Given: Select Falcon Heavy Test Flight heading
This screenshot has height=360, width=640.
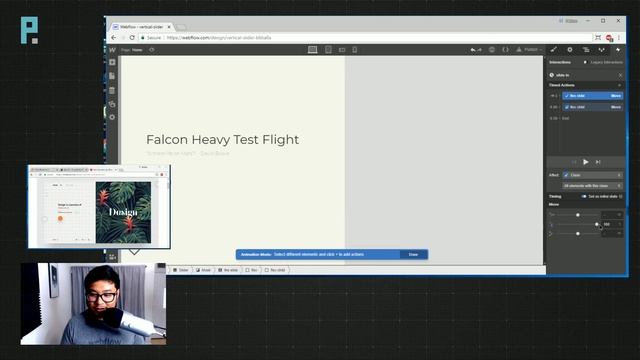Looking at the screenshot, I should click(222, 140).
